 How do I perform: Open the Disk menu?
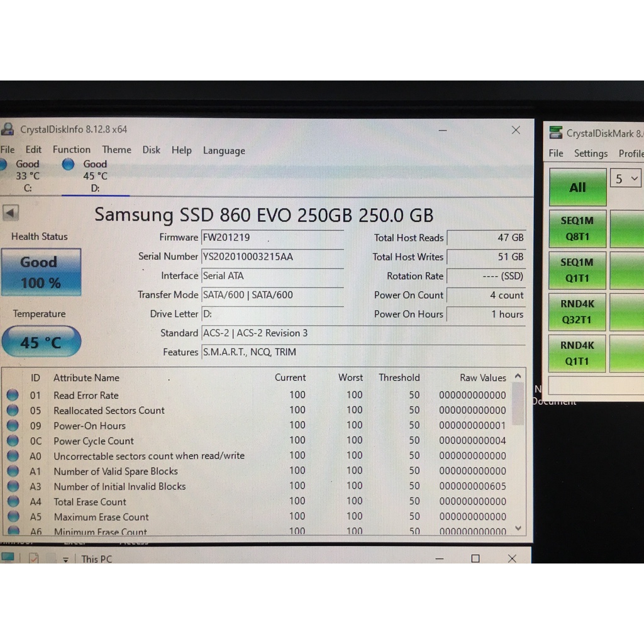point(151,150)
